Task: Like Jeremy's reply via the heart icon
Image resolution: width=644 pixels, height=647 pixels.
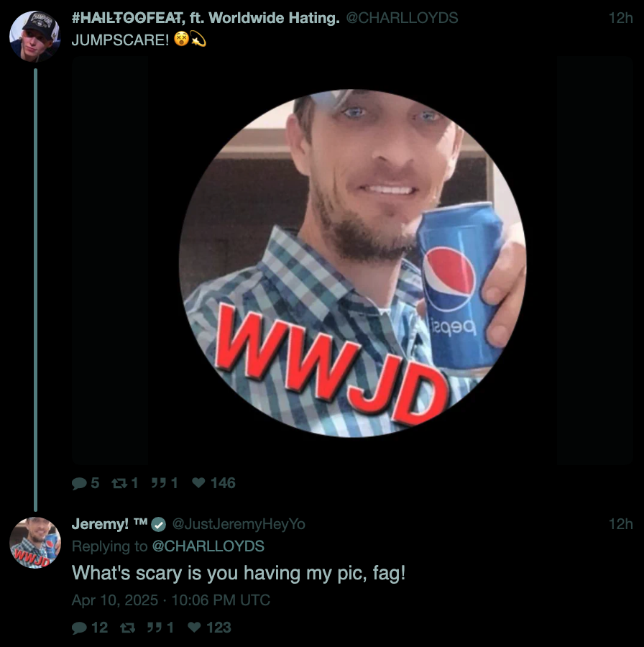Action: click(x=194, y=627)
